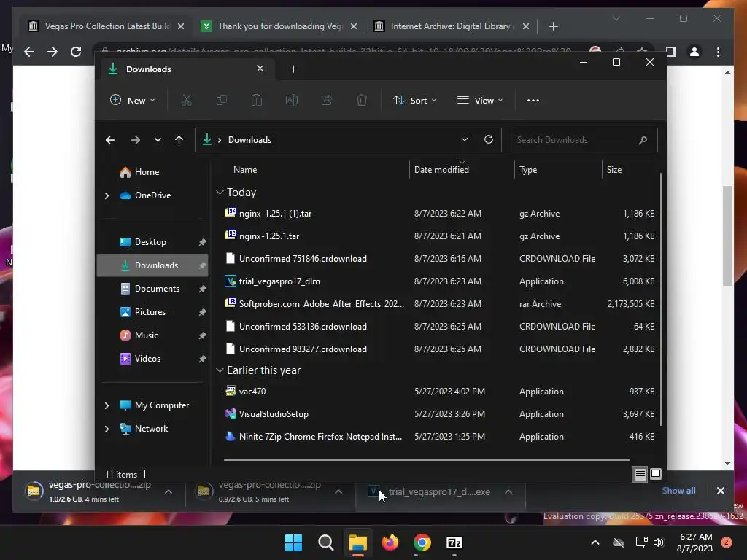Click the search magnifier in Search Downloads
The height and width of the screenshot is (560, 747).
coord(643,140)
